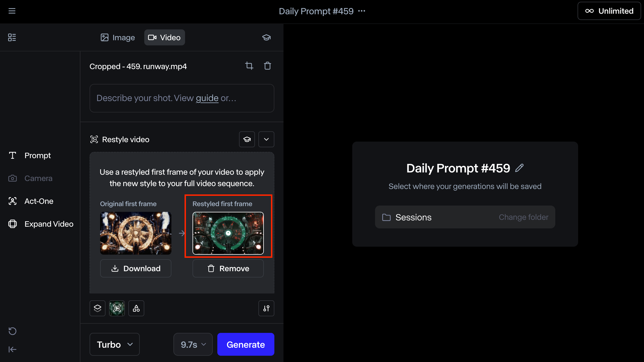The width and height of the screenshot is (644, 362).
Task: Click the shapes presets icon
Action: 136,308
